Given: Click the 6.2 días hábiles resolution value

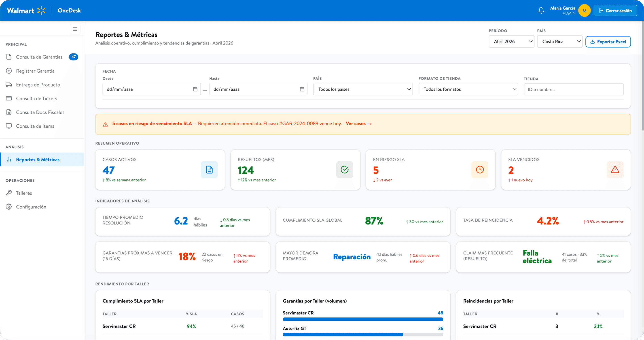Looking at the screenshot, I should coord(181,221).
